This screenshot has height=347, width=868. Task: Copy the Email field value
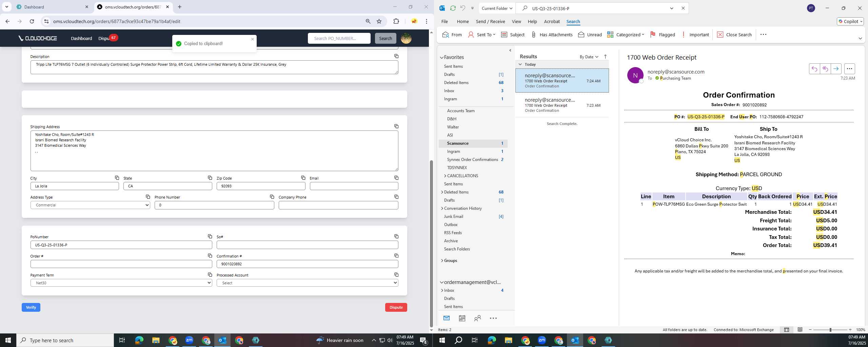point(396,178)
